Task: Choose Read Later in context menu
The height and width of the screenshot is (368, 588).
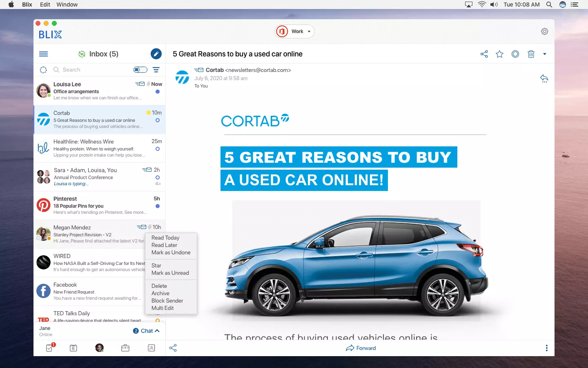Action: point(164,245)
